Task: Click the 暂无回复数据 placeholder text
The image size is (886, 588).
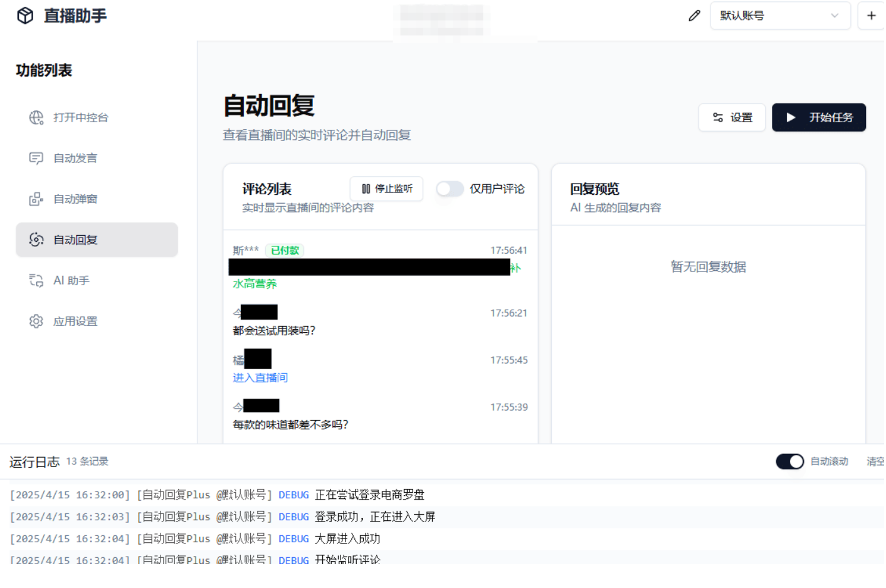Action: coord(708,267)
